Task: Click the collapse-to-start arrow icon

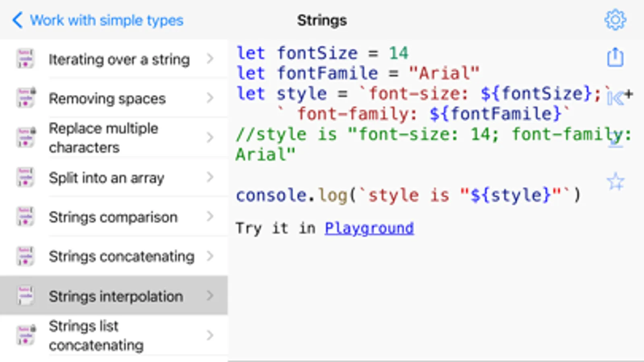Action: coord(615,97)
